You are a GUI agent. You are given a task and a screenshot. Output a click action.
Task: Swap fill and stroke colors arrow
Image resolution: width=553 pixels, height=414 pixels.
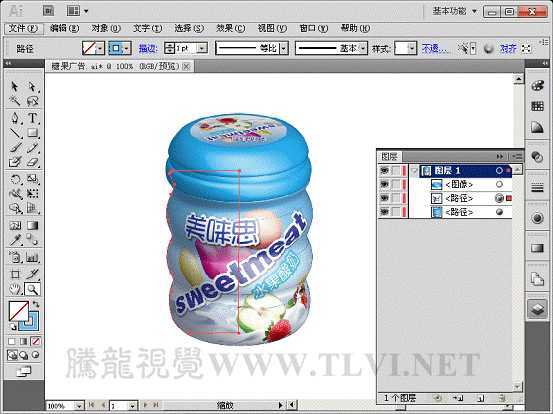coord(36,304)
